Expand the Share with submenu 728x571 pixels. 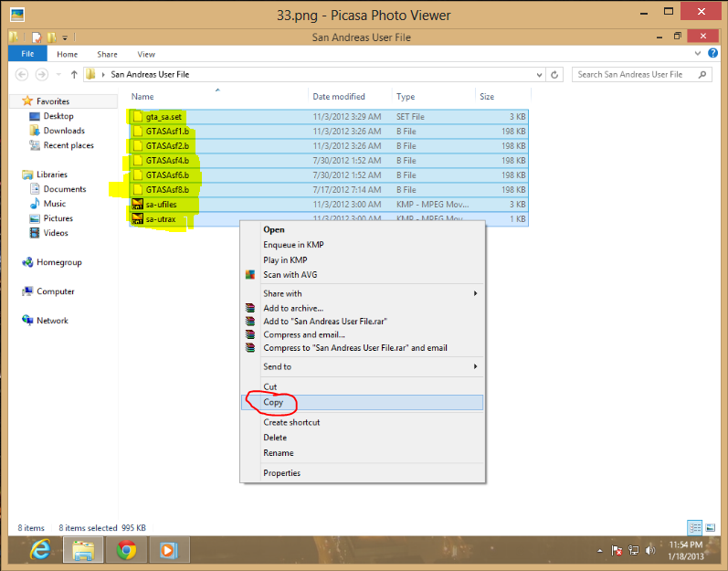tap(475, 293)
